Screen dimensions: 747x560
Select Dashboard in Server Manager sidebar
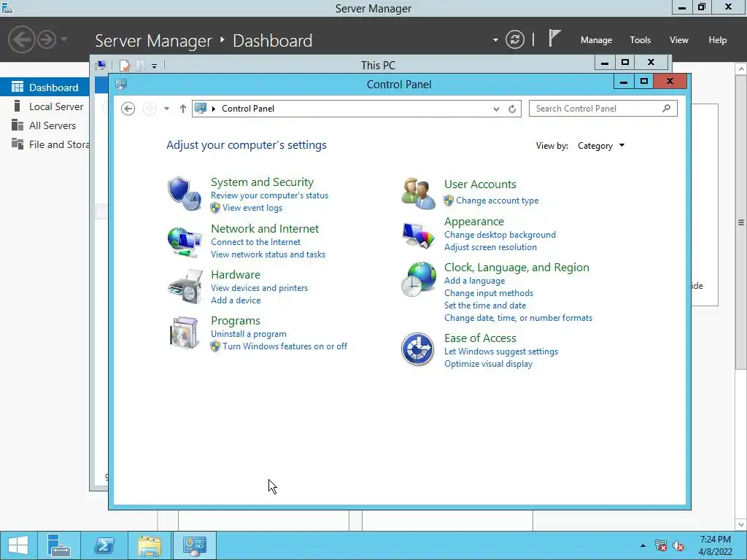[x=44, y=87]
